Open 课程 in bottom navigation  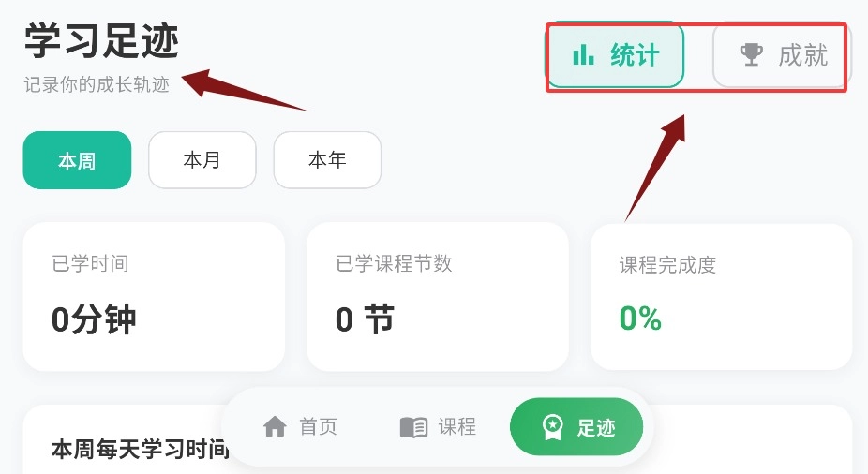(x=438, y=427)
